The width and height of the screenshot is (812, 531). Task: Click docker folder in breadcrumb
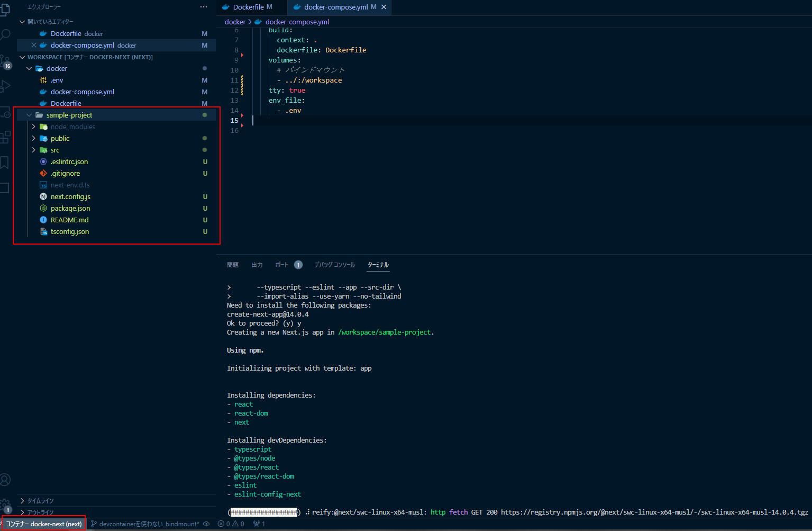tap(235, 22)
